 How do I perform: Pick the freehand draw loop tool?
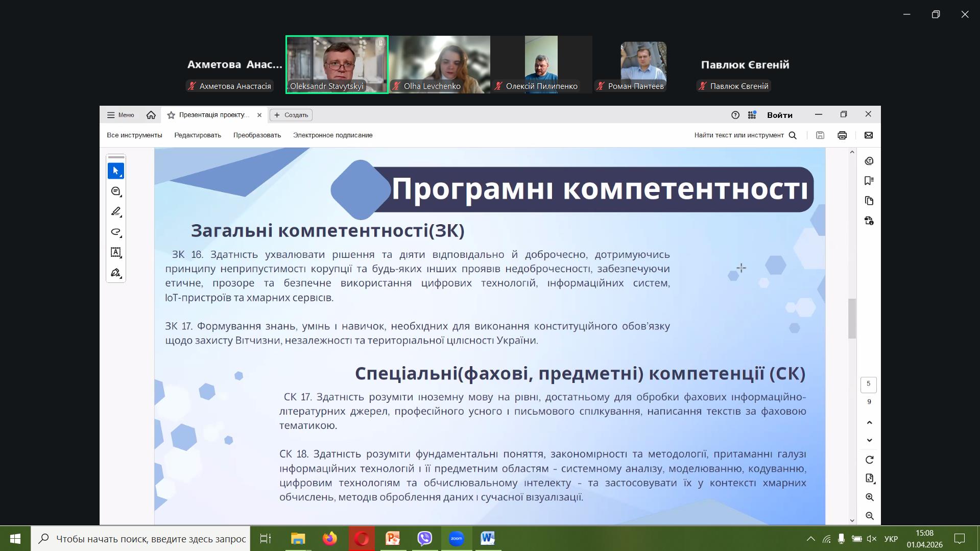[116, 232]
